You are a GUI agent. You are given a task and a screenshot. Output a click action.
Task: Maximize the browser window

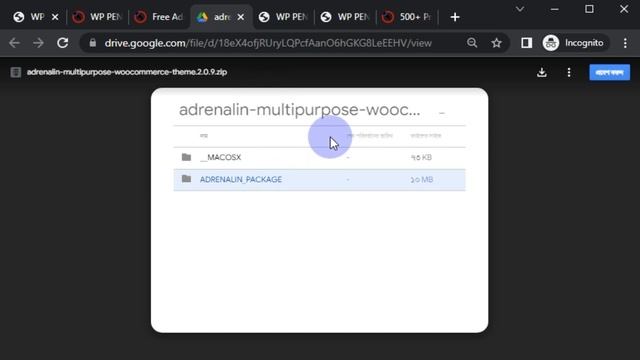click(x=589, y=9)
